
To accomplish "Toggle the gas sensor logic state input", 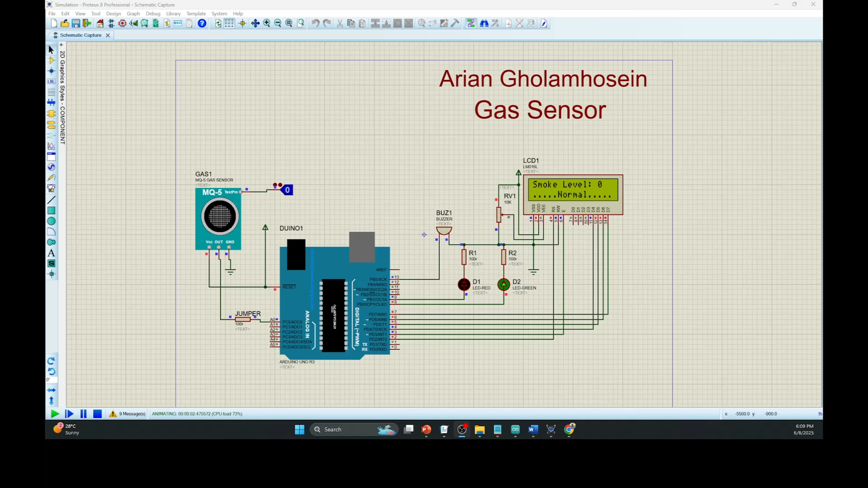I will (x=288, y=190).
